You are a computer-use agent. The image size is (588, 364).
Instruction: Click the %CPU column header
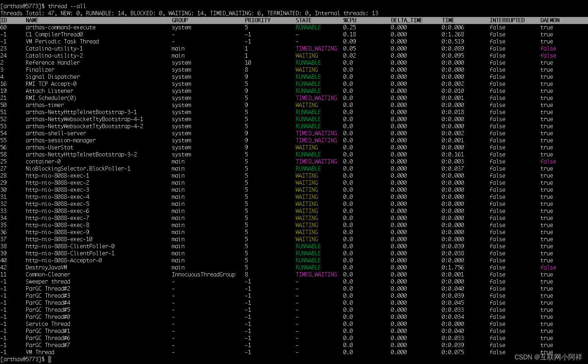pos(350,20)
